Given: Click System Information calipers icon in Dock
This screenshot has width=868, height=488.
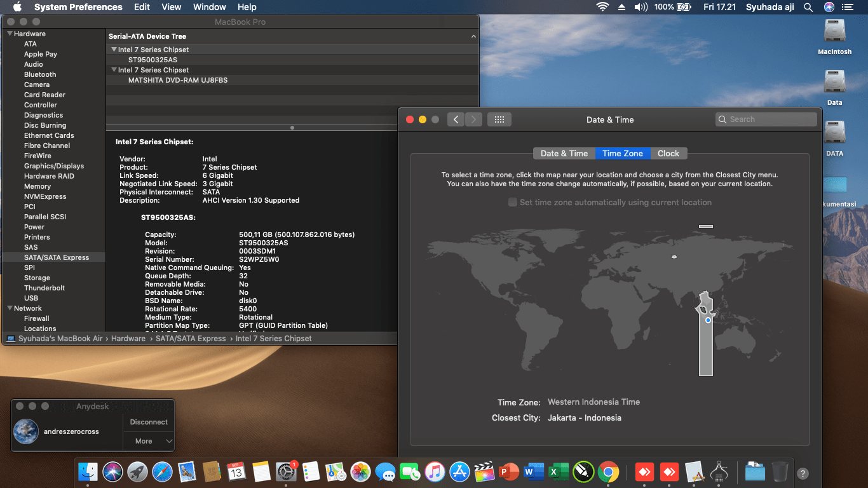Looking at the screenshot, I should tap(719, 471).
